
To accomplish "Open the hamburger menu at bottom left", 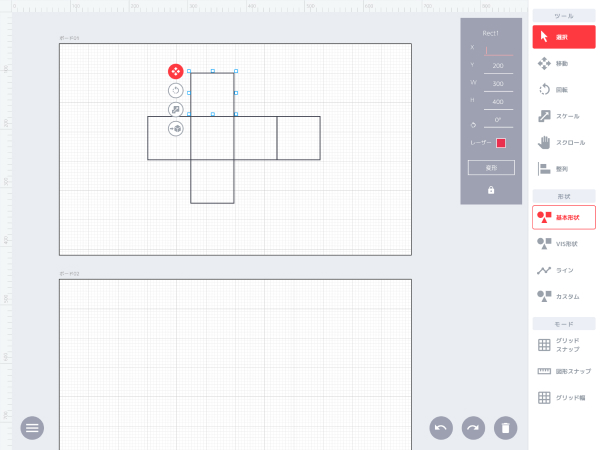I will point(32,427).
